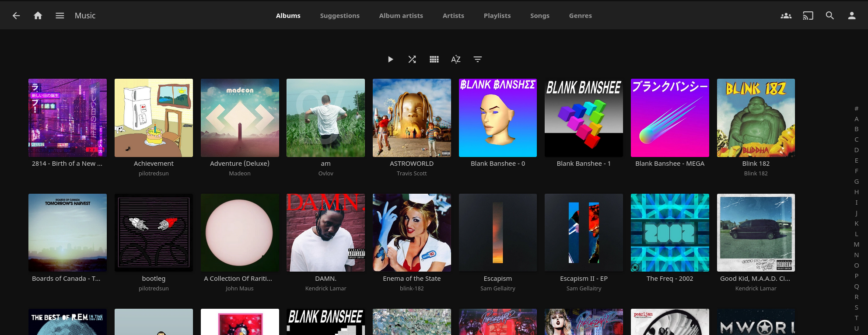
Task: Click John Maus artist link
Action: [x=240, y=289]
